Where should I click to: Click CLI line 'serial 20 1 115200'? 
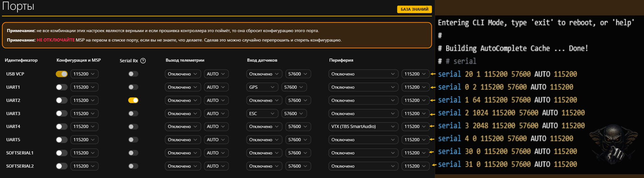coord(508,74)
